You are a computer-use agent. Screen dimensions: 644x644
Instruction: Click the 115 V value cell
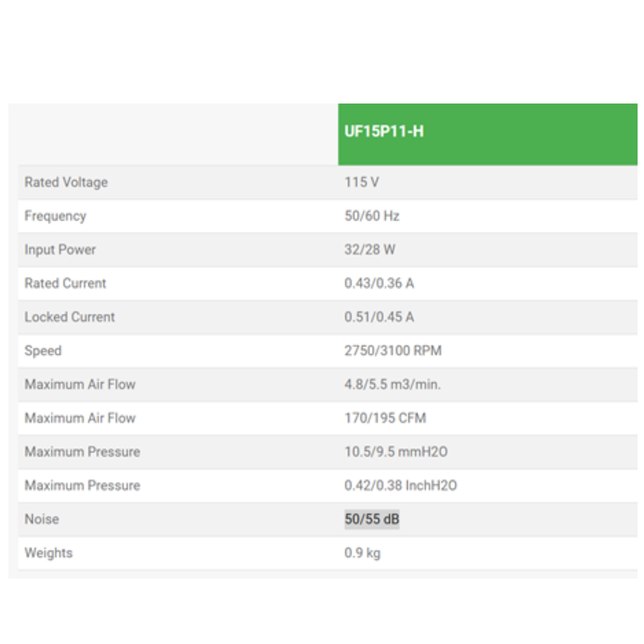(x=362, y=182)
